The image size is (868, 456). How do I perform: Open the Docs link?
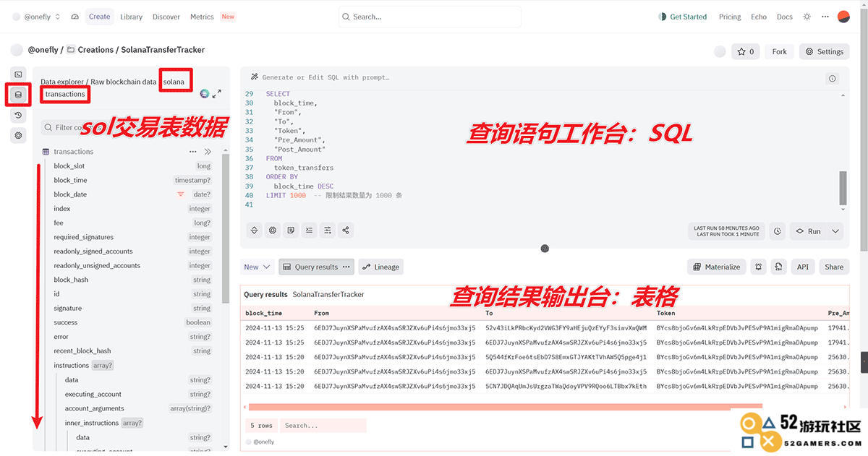pyautogui.click(x=785, y=17)
